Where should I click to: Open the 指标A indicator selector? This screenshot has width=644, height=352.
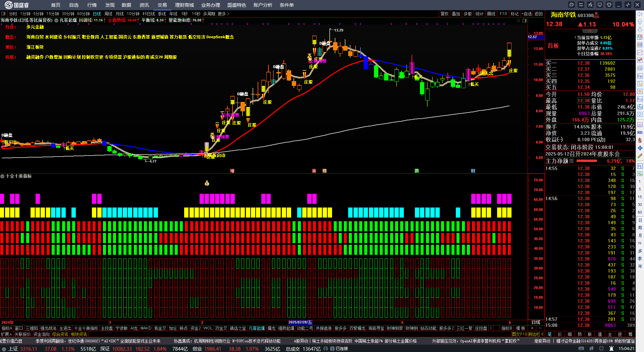7,328
